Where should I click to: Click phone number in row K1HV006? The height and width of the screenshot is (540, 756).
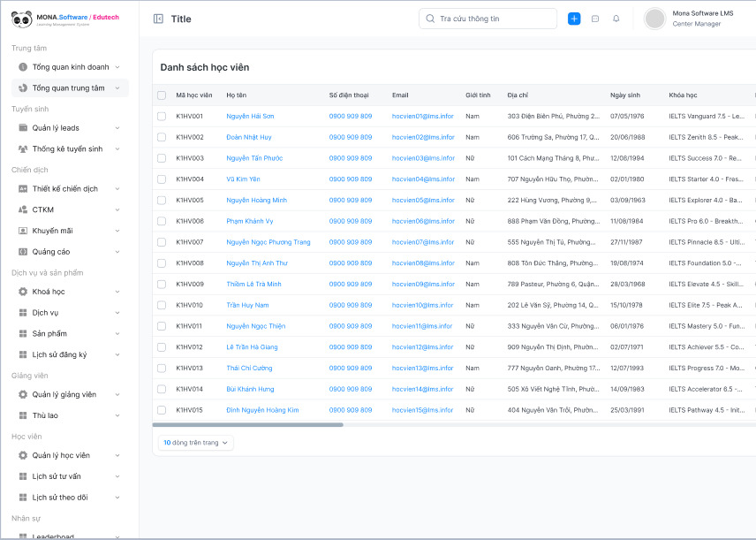click(x=351, y=221)
